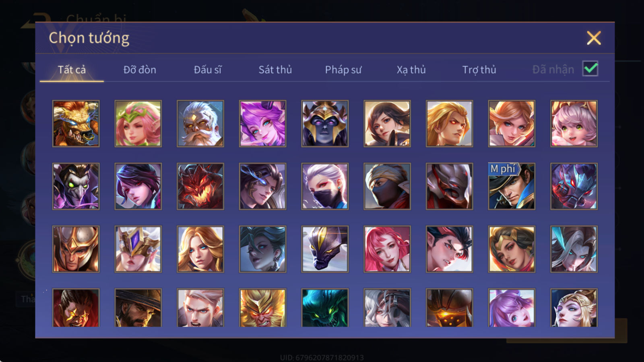Select the bull-headed hero portrait
Viewport: 644px width, 362px height.
coord(76,123)
